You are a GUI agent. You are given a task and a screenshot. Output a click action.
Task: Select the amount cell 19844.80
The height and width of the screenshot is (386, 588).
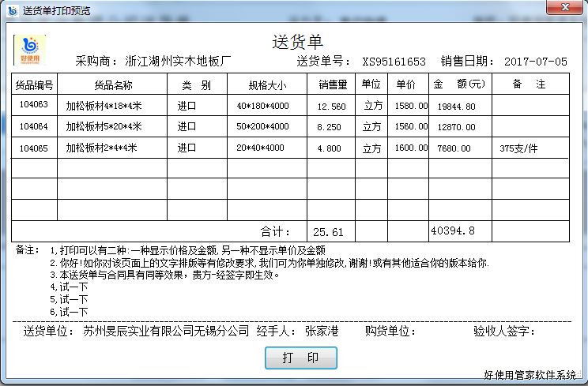coord(456,106)
